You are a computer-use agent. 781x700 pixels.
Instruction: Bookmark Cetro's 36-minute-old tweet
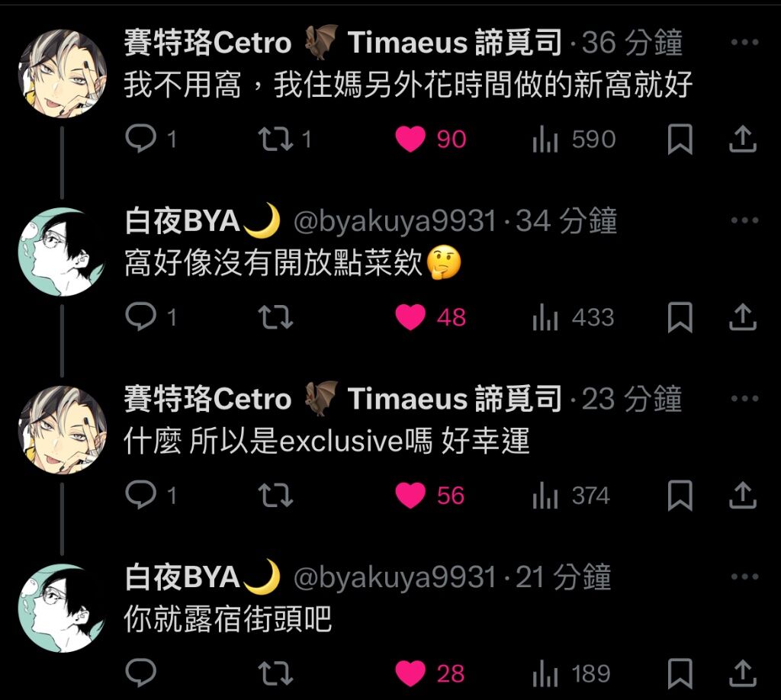click(680, 139)
